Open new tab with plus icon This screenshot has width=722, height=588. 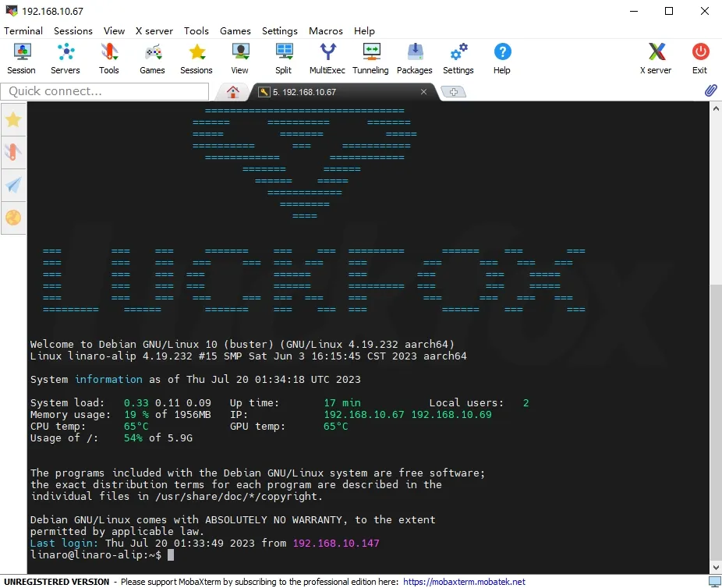coord(454,92)
